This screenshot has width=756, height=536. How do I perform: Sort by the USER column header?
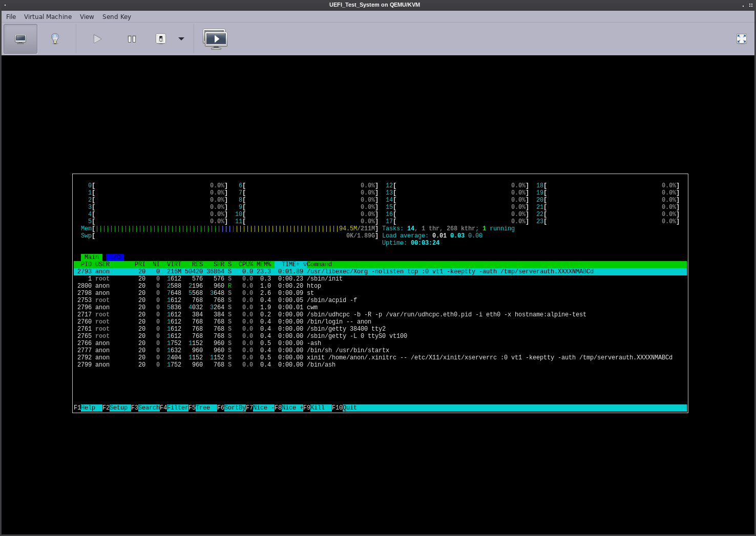pos(102,265)
